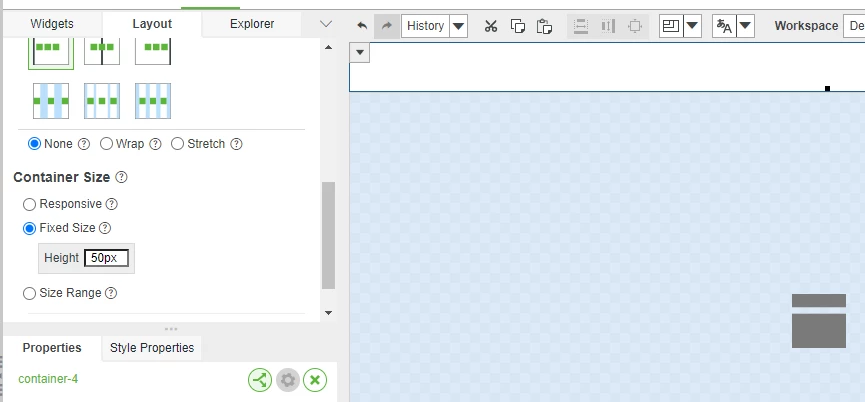Click the container-4 name link
Screen dimensions: 865x402
point(48,379)
